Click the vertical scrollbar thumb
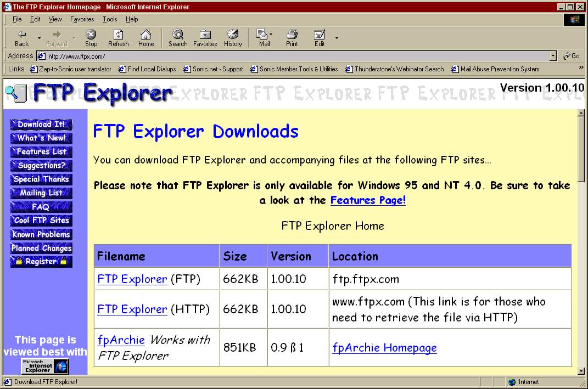Screen dimensions: 588x389 581,149
